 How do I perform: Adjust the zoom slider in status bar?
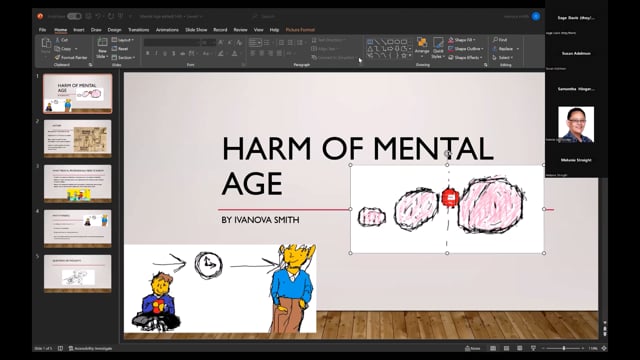(x=564, y=348)
